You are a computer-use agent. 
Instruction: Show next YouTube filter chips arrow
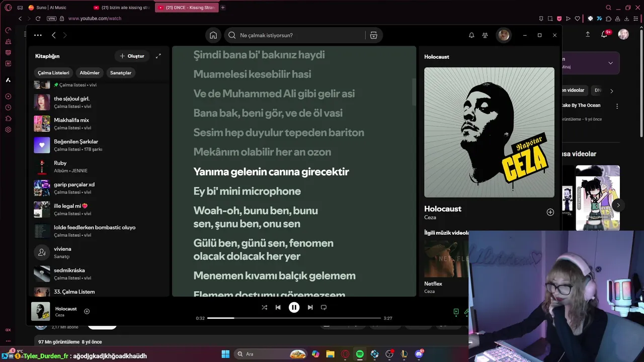[611, 91]
